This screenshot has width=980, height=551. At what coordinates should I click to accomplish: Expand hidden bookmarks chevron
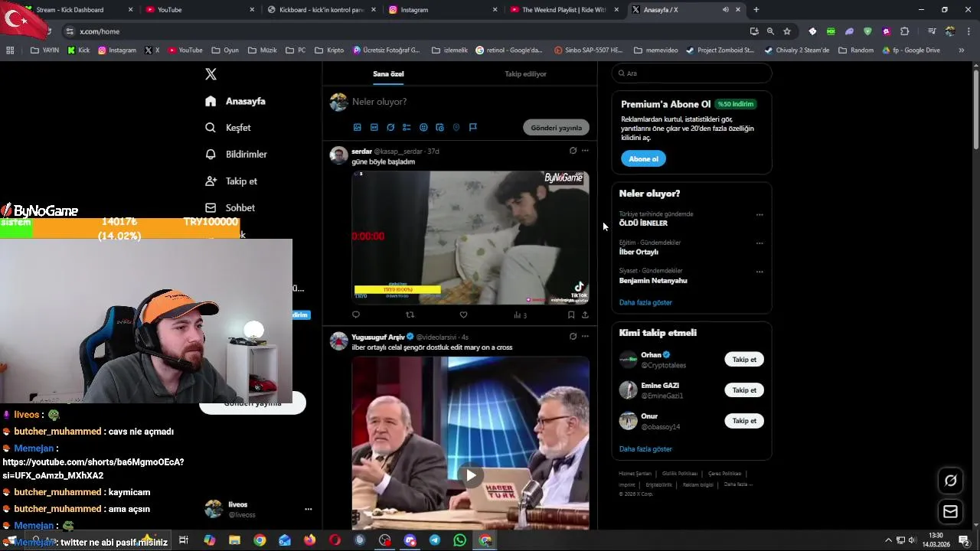point(962,51)
